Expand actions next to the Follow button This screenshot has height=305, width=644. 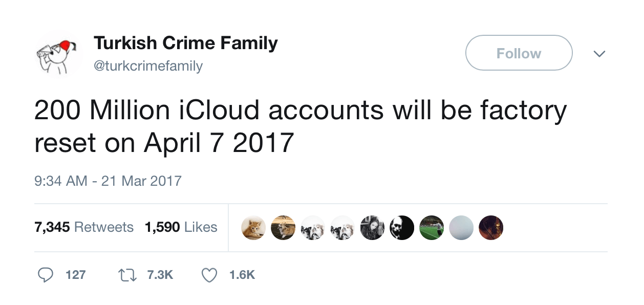(599, 53)
